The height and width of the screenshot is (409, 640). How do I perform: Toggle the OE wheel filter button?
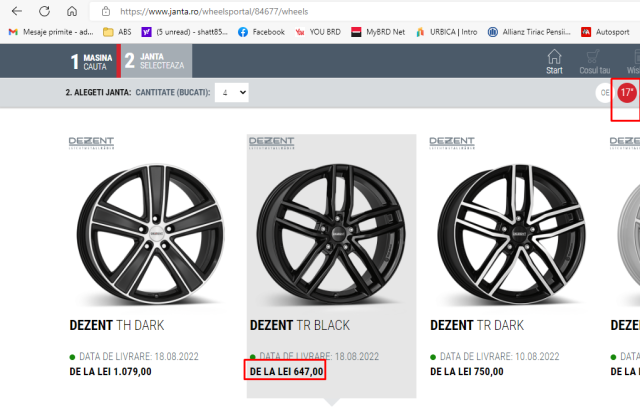pyautogui.click(x=604, y=93)
